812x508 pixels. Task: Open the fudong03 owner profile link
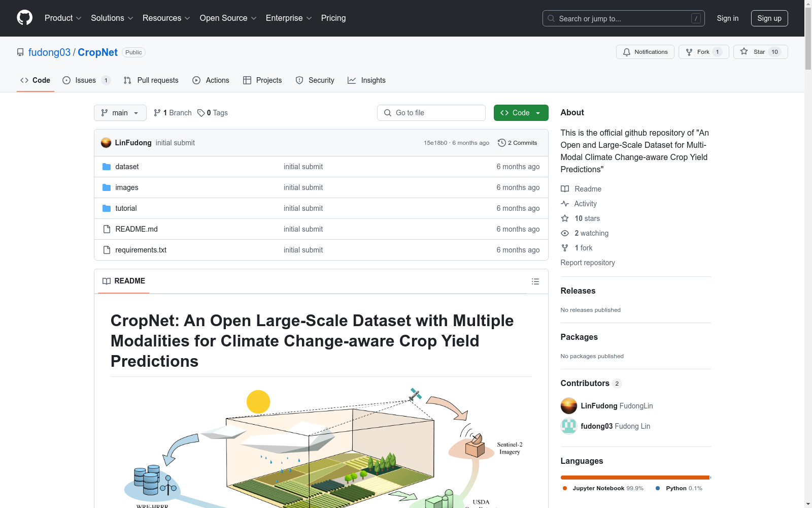click(x=49, y=52)
